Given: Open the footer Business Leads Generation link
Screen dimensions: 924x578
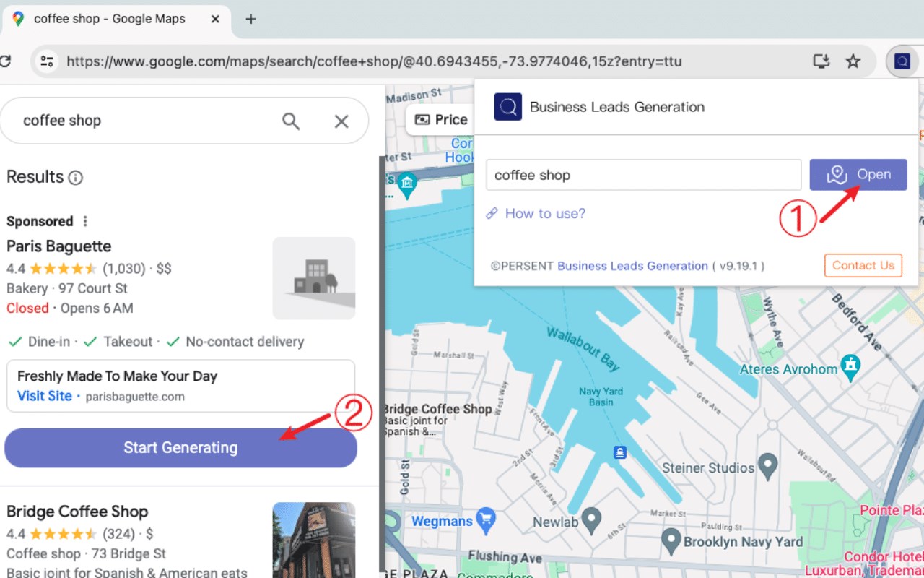Looking at the screenshot, I should click(x=632, y=266).
